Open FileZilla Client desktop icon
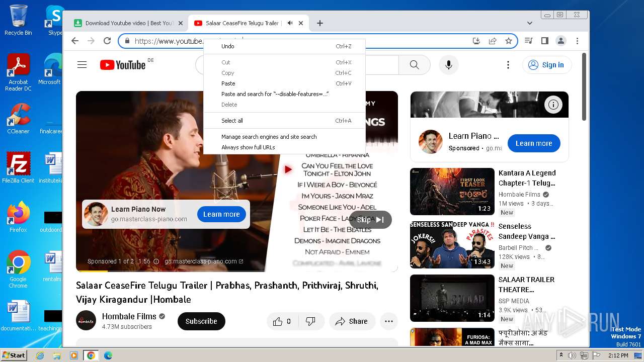 18,167
